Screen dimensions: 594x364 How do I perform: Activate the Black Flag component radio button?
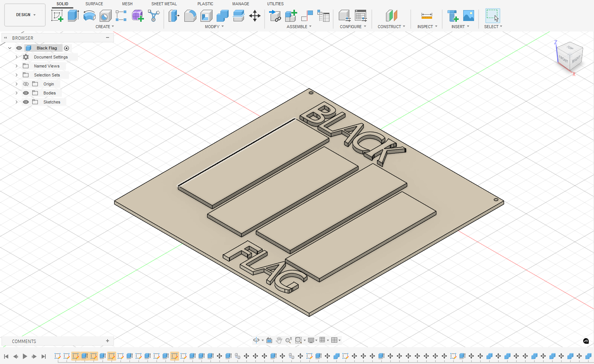coord(66,48)
